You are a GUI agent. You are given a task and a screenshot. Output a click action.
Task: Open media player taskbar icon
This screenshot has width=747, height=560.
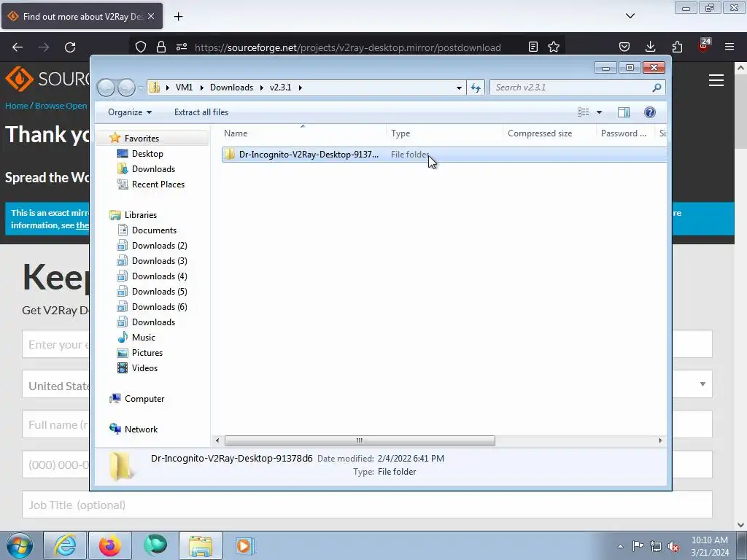244,545
